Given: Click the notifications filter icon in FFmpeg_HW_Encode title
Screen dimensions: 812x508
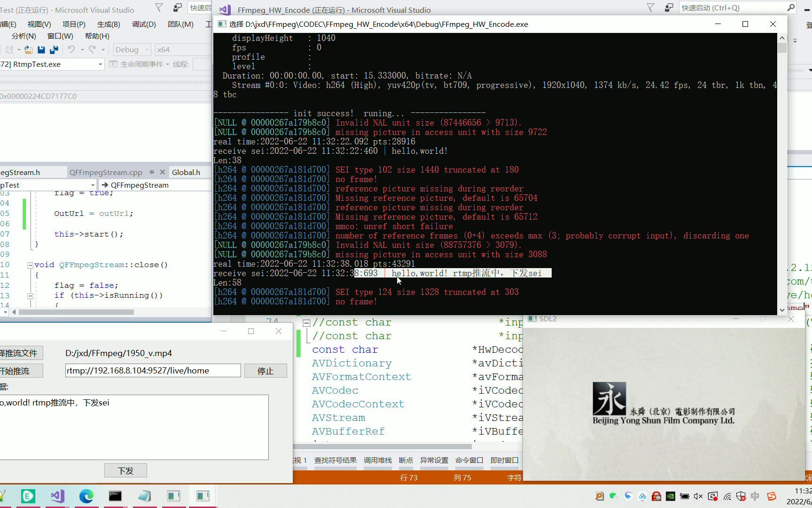Looking at the screenshot, I should coord(651,8).
